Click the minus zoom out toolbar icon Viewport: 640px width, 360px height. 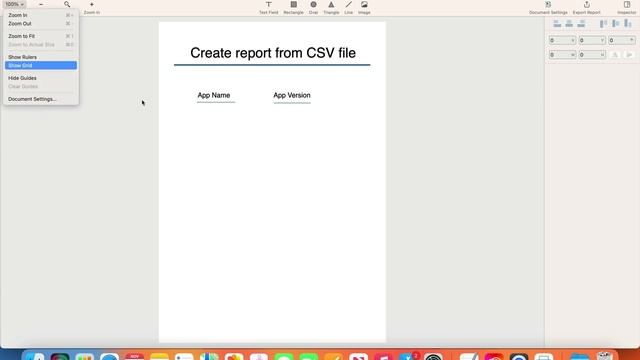[41, 4]
